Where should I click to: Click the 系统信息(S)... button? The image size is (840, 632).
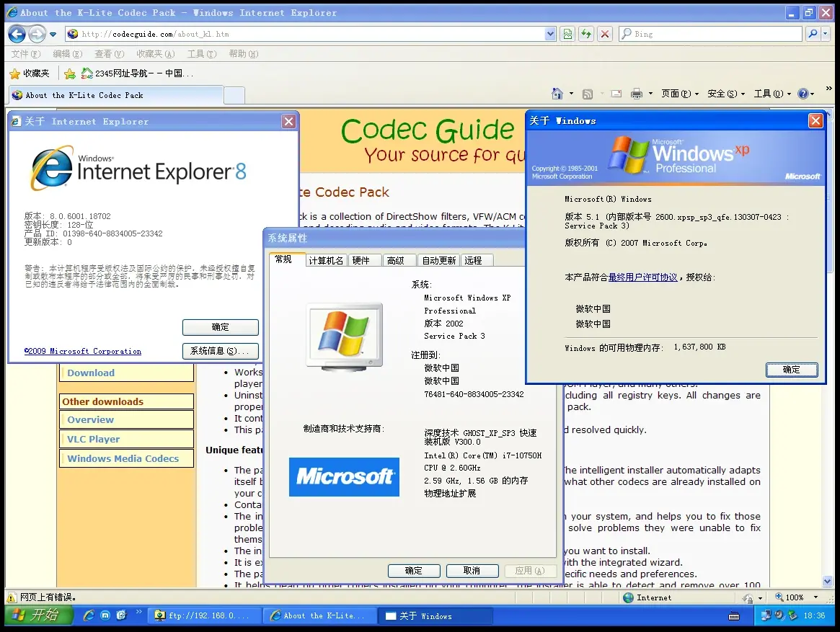(220, 351)
